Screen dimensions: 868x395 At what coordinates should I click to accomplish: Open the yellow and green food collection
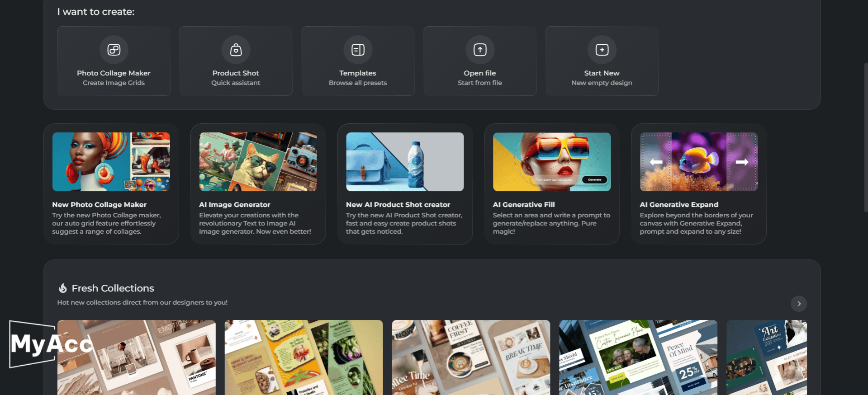304,357
